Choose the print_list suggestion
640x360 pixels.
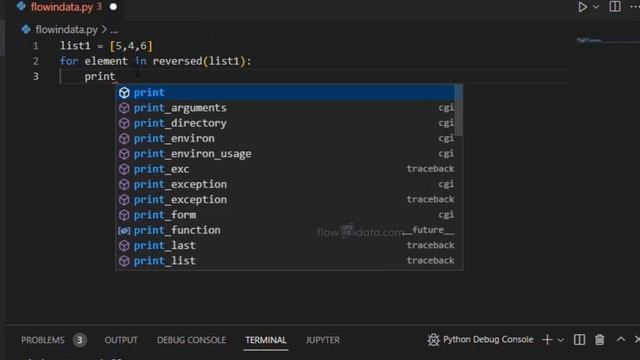(x=285, y=261)
